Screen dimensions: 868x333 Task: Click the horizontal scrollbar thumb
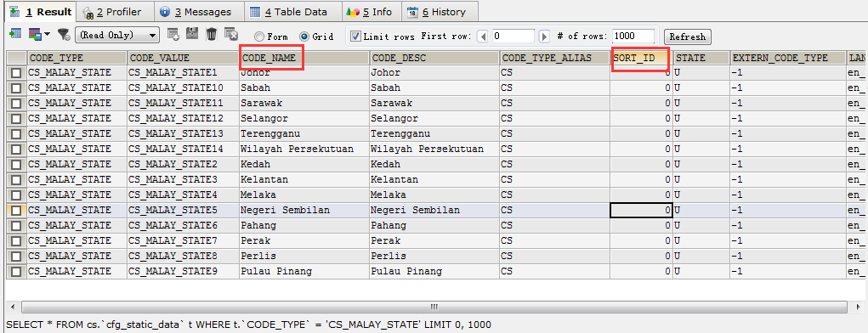point(434,307)
